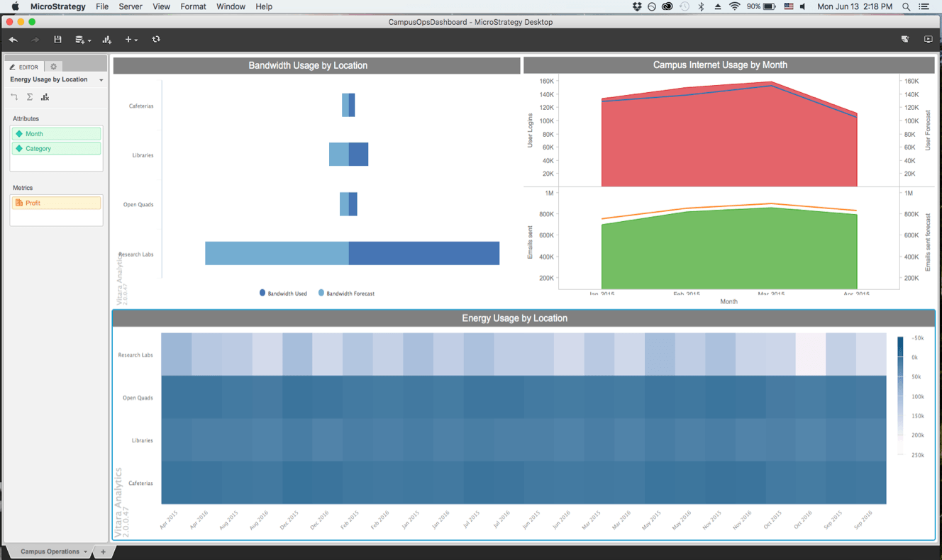The width and height of the screenshot is (942, 560).
Task: Toggle the Bandwidth Used legend series
Action: tap(283, 293)
